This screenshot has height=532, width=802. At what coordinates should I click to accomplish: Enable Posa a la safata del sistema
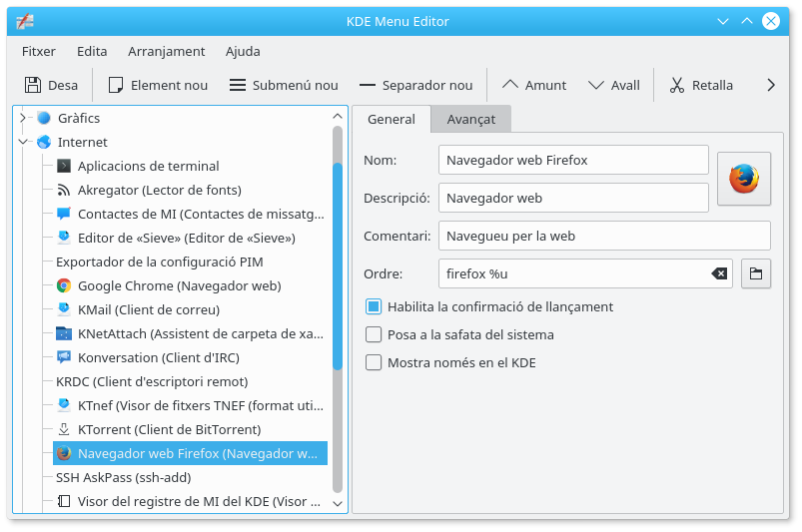[x=374, y=334]
